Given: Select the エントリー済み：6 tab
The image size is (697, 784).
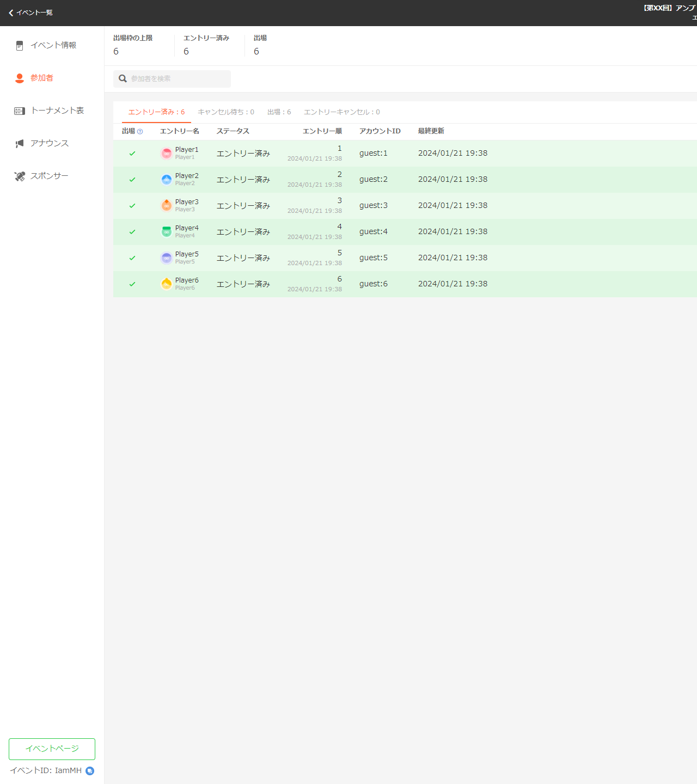Looking at the screenshot, I should (x=156, y=112).
